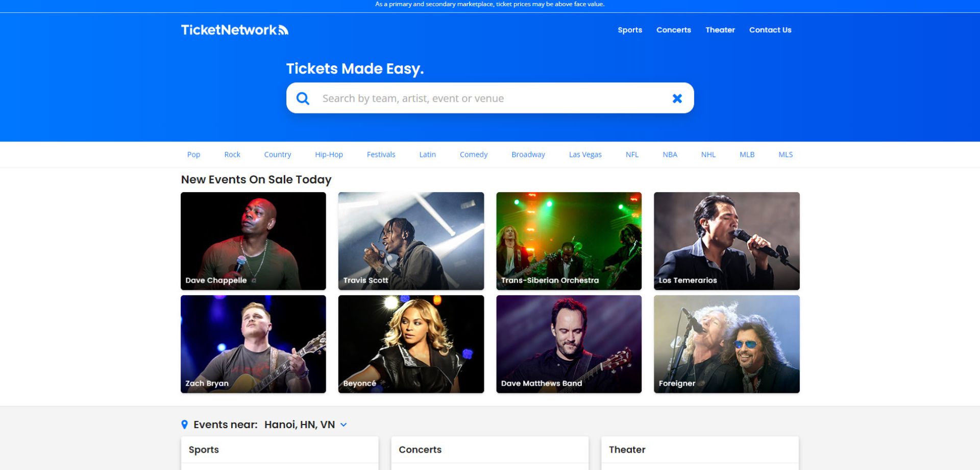Open the Theater menu in the header
This screenshot has width=980, height=470.
(720, 30)
